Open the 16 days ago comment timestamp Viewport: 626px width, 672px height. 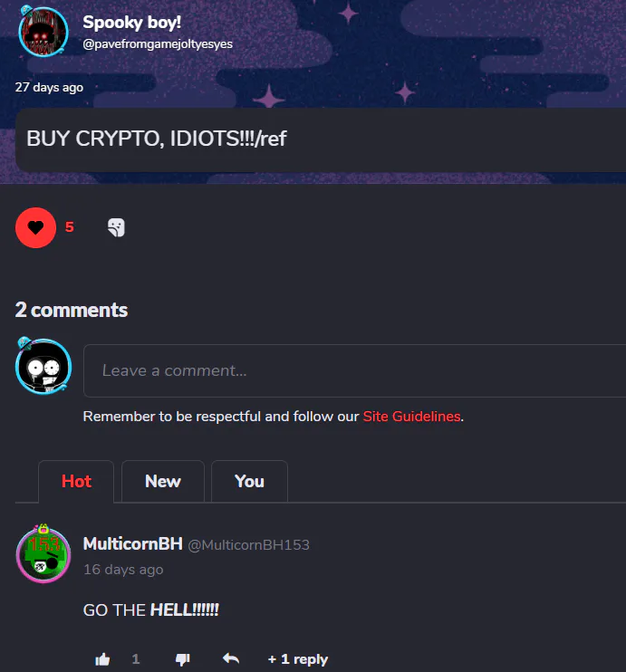[123, 570]
